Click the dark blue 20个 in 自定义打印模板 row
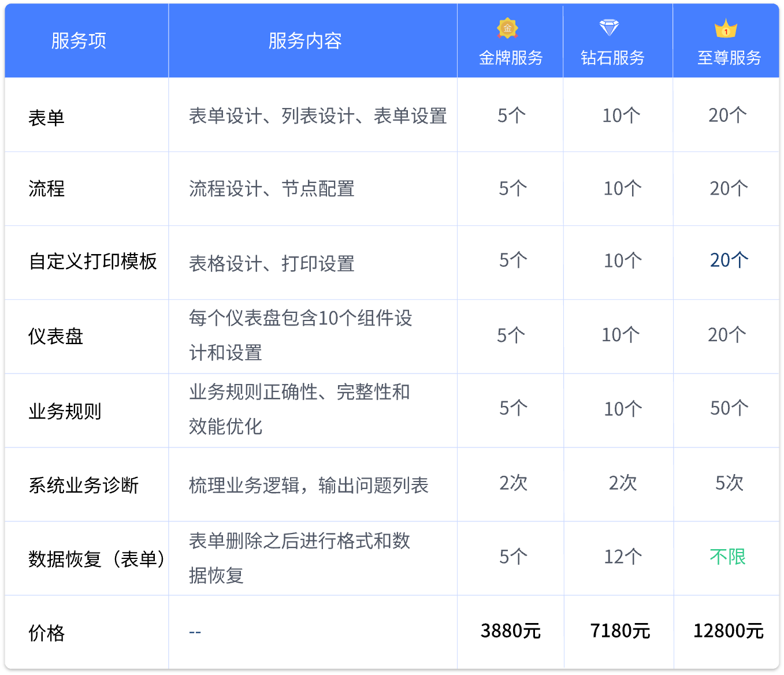Viewport: 784px width, 675px height. coord(729,260)
